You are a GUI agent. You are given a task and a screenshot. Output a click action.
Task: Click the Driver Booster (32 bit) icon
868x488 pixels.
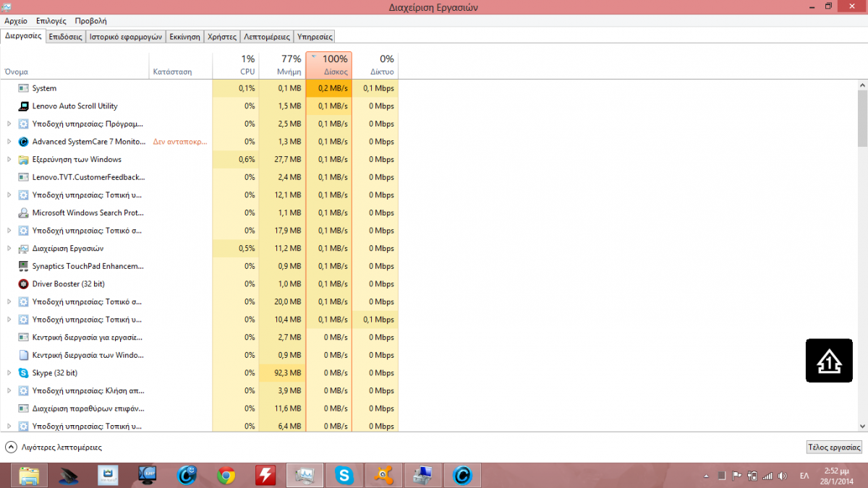click(23, 284)
